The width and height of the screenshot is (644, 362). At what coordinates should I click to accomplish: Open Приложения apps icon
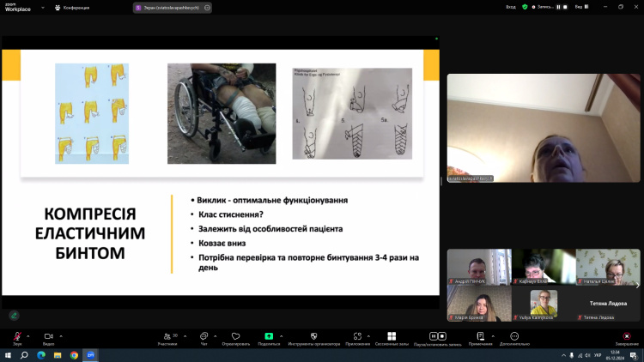[x=357, y=336]
